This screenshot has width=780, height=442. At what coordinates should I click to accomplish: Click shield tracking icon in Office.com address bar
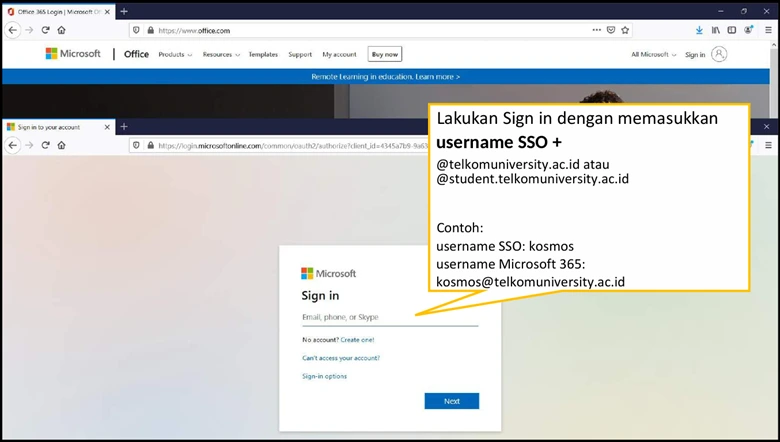136,30
